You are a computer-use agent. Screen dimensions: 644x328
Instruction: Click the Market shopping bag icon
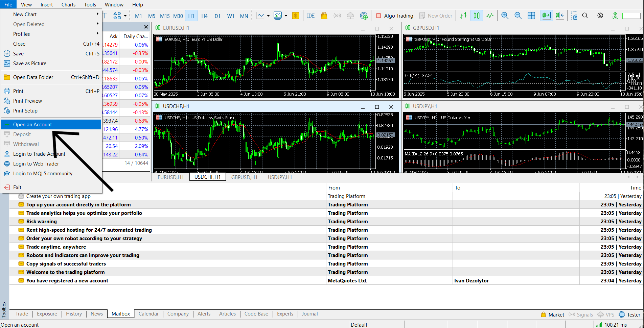point(324,16)
